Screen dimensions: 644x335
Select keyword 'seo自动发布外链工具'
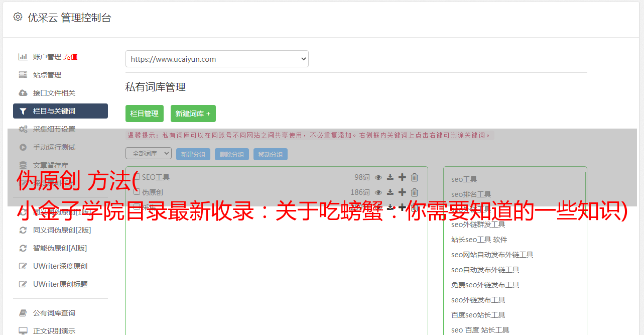pyautogui.click(x=485, y=270)
